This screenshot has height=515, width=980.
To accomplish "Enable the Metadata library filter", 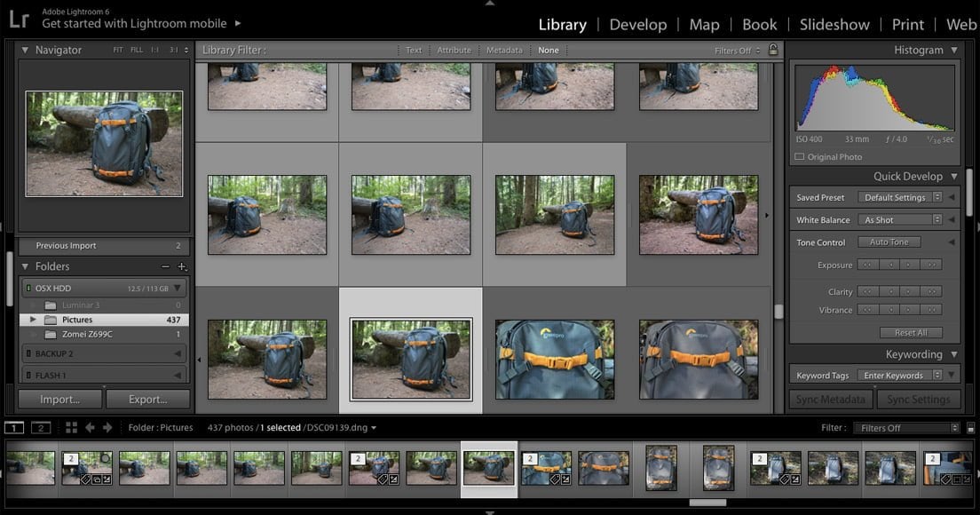I will (x=504, y=50).
